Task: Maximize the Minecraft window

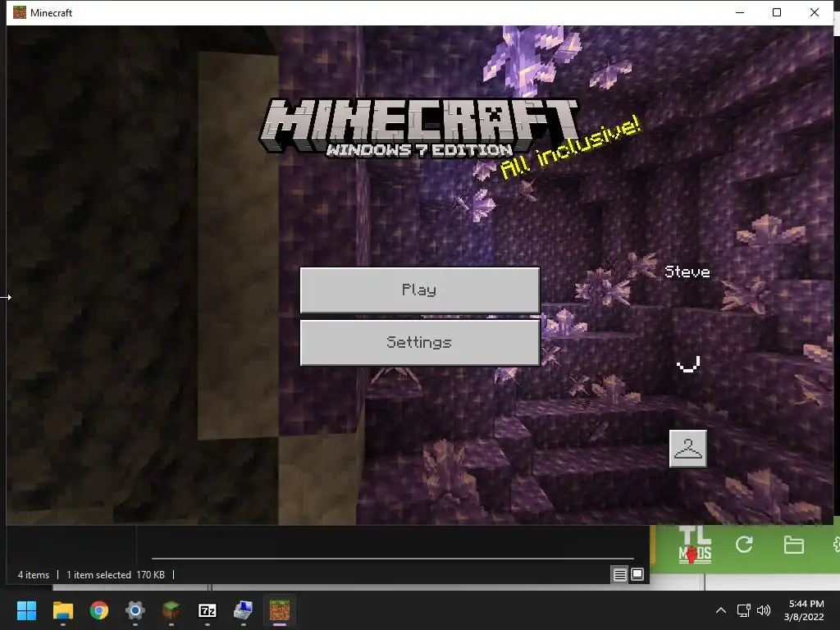Action: tap(777, 12)
